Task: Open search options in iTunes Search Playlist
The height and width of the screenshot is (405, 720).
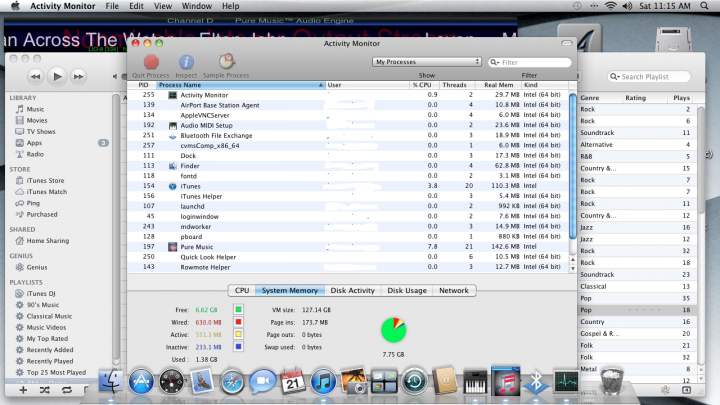Action: coord(614,77)
